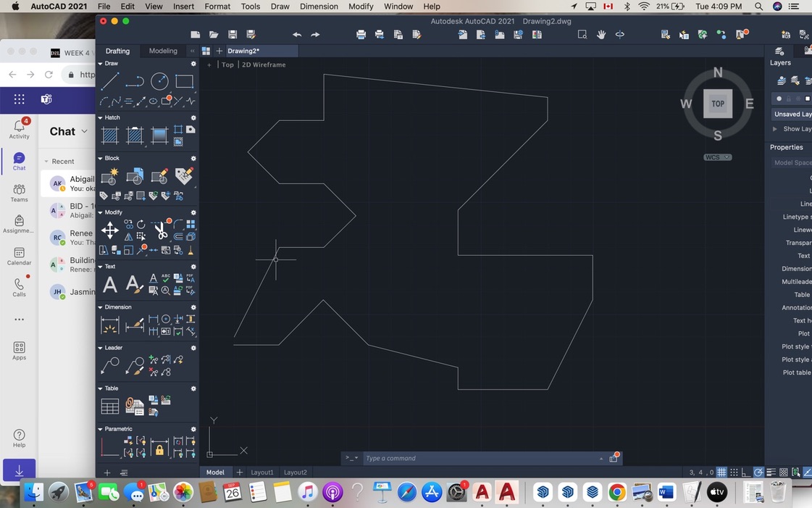Toggle polar tracking in the status bar
Screen dimensions: 812x508
tap(758, 472)
